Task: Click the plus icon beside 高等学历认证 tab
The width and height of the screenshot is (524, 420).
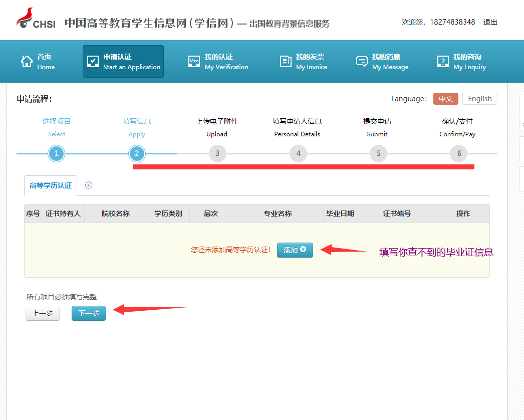Action: (89, 185)
